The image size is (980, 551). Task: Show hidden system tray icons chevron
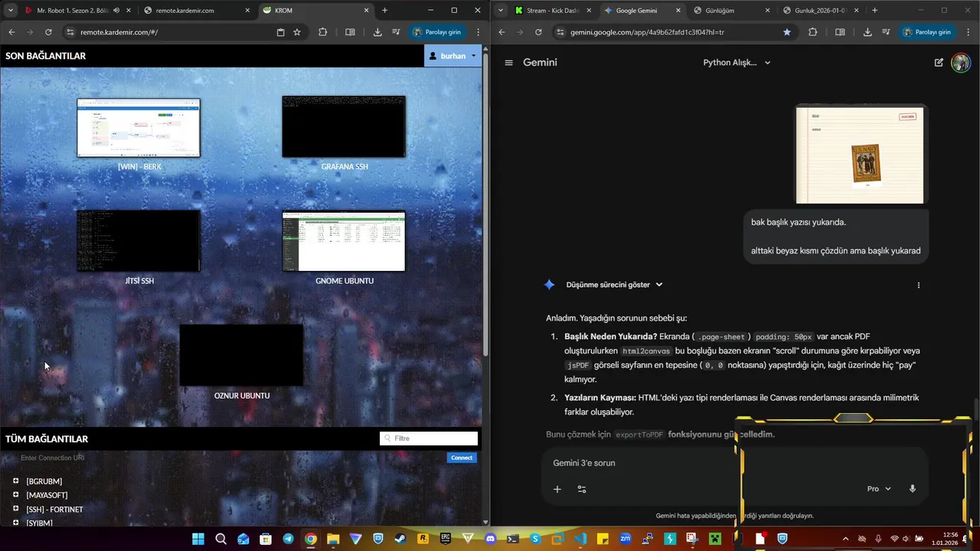pos(845,539)
